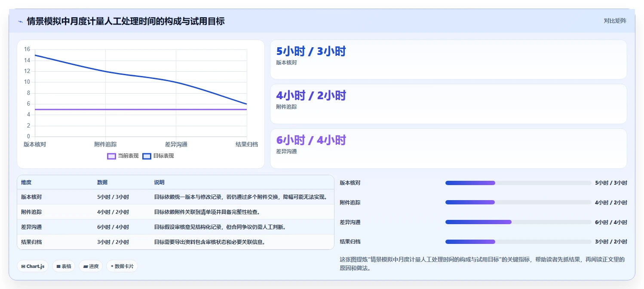Select the 表格 chip label
This screenshot has height=289, width=644.
click(x=66, y=266)
